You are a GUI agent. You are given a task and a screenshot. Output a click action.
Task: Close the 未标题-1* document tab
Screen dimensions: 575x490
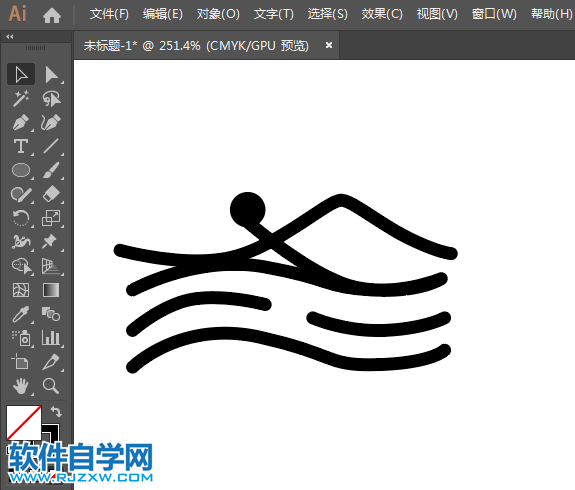[x=329, y=45]
